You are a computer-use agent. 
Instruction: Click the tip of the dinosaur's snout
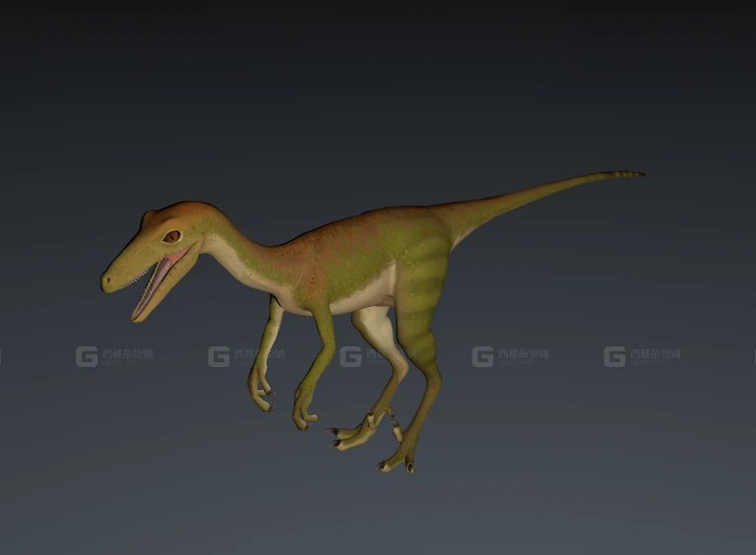(107, 282)
